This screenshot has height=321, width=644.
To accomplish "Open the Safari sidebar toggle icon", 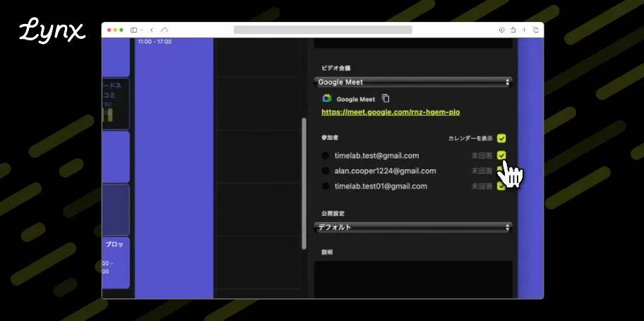I will [134, 30].
